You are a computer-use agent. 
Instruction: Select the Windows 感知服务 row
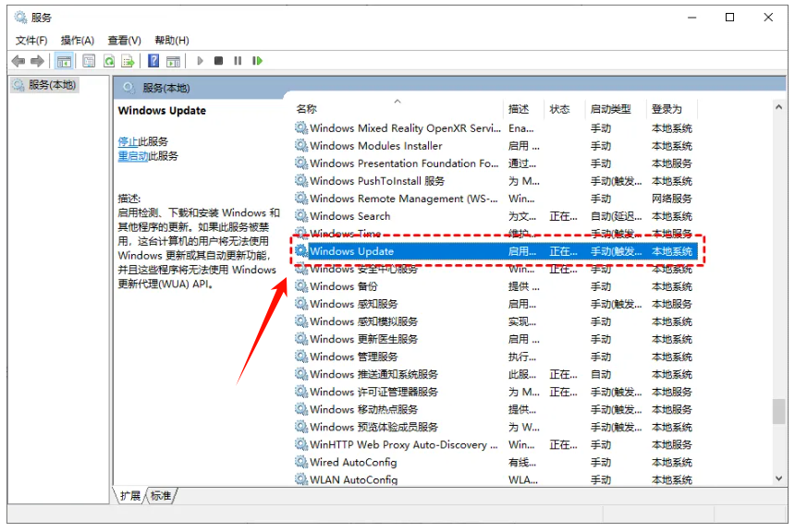pos(494,304)
